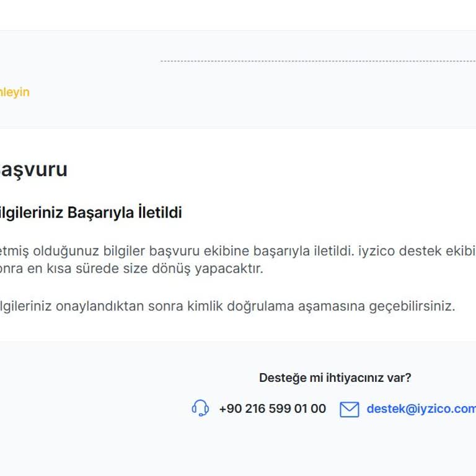Click the "Desteğe mi ihtiyacınız var?" heading
Image resolution: width=476 pixels, height=476 pixels.
[x=335, y=377]
